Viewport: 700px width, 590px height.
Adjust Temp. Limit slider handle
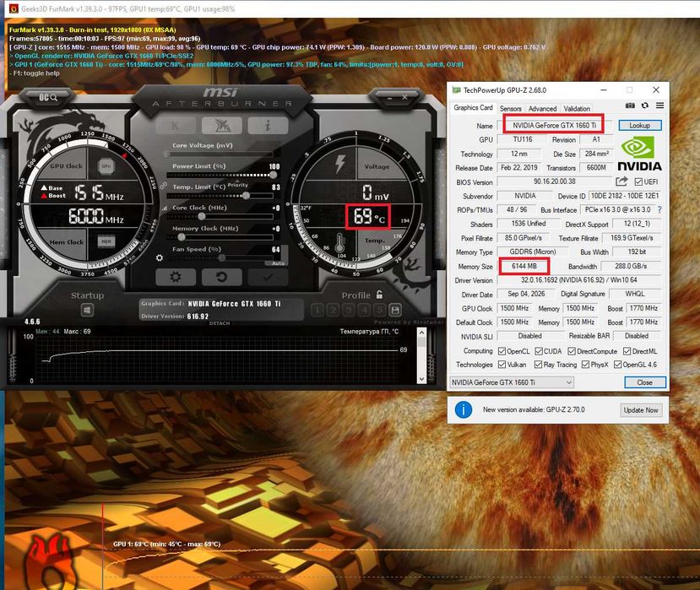(246, 196)
